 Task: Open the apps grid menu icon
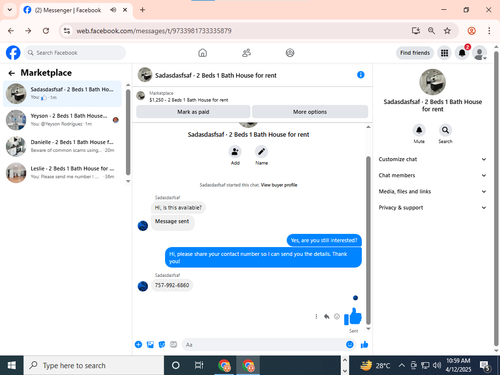pyautogui.click(x=444, y=53)
